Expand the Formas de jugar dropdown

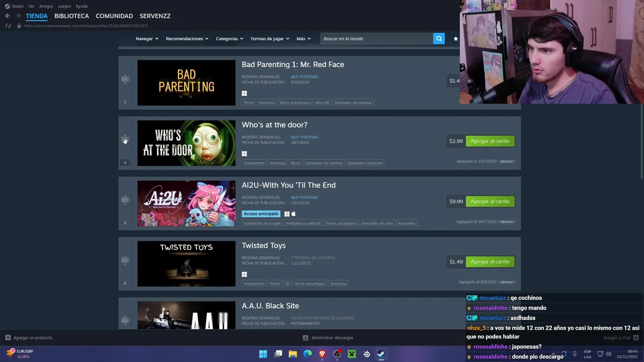(270, 39)
